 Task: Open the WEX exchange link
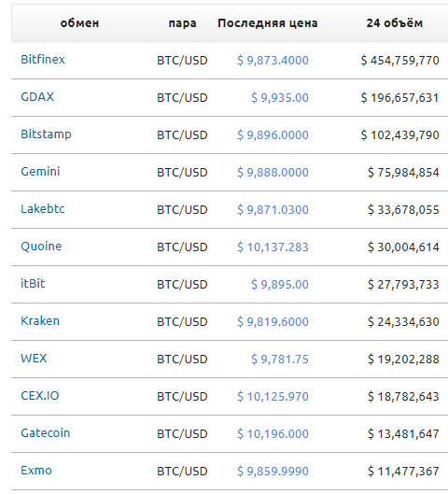pos(34,359)
